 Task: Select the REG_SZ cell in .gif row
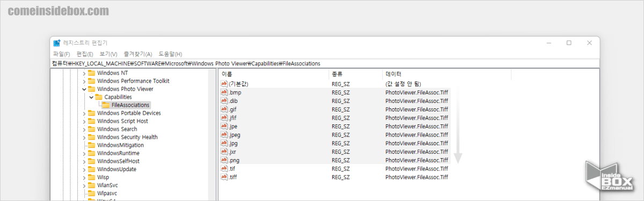click(340, 109)
